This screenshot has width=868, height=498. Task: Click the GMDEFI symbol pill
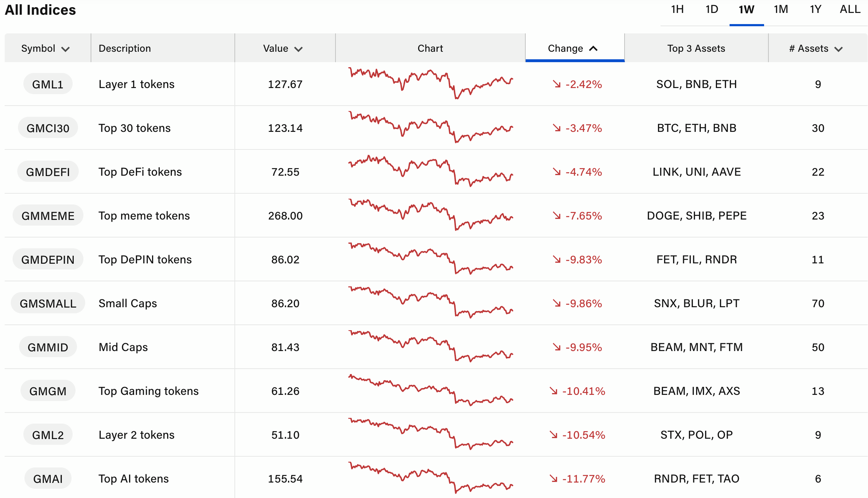tap(48, 172)
